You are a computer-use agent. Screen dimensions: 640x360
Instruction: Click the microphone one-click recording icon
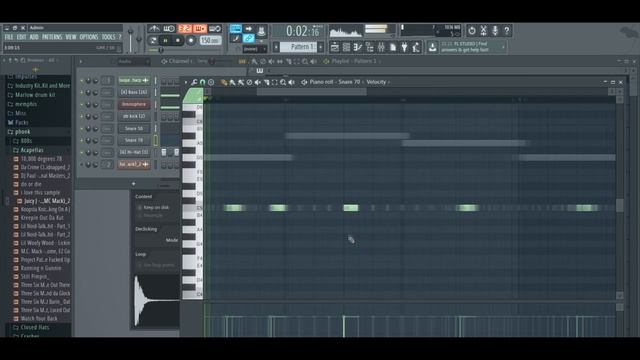[495, 31]
